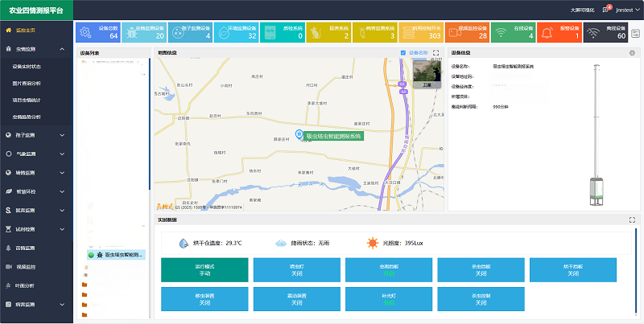Open the red 报警设备 bell card
This screenshot has width=644, height=324.
pyautogui.click(x=559, y=31)
